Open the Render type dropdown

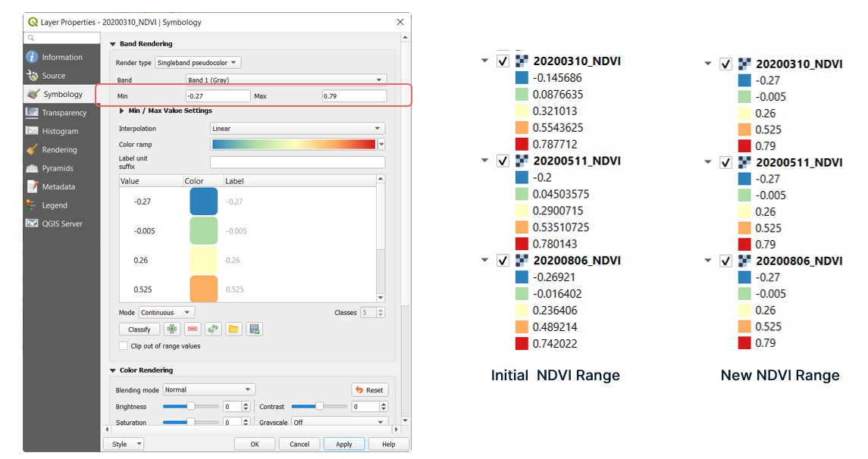click(197, 63)
